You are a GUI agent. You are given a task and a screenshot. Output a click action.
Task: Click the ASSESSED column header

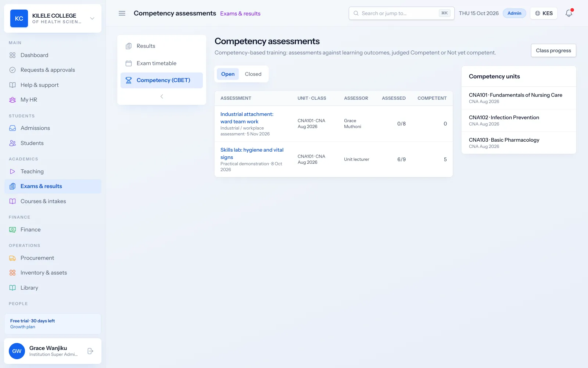coord(394,98)
